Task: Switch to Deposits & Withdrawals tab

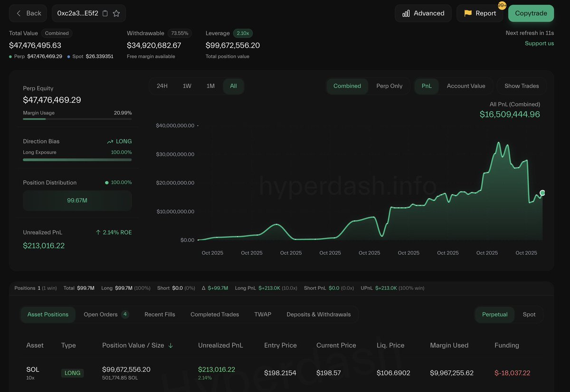Action: tap(318, 315)
